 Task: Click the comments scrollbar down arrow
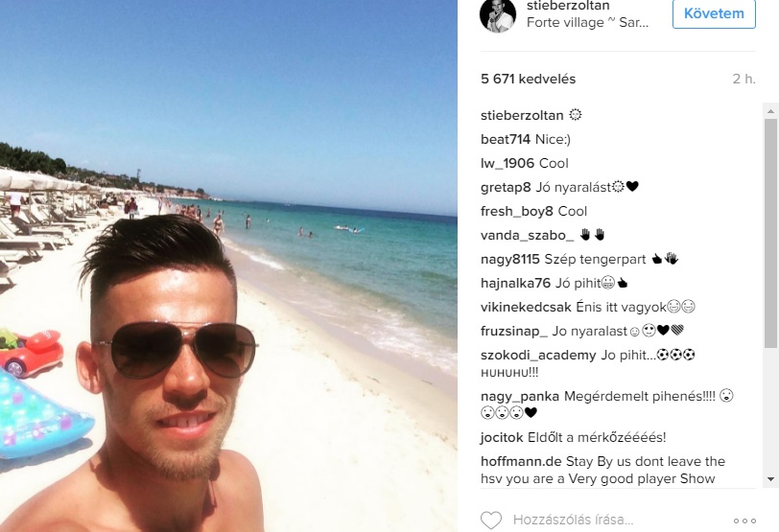pyautogui.click(x=770, y=479)
